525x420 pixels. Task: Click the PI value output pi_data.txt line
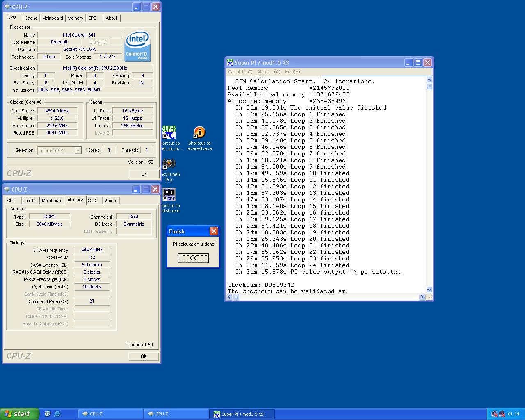318,272
